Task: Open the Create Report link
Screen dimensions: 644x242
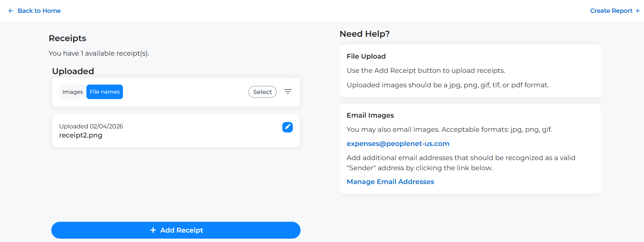Action: [x=611, y=11]
